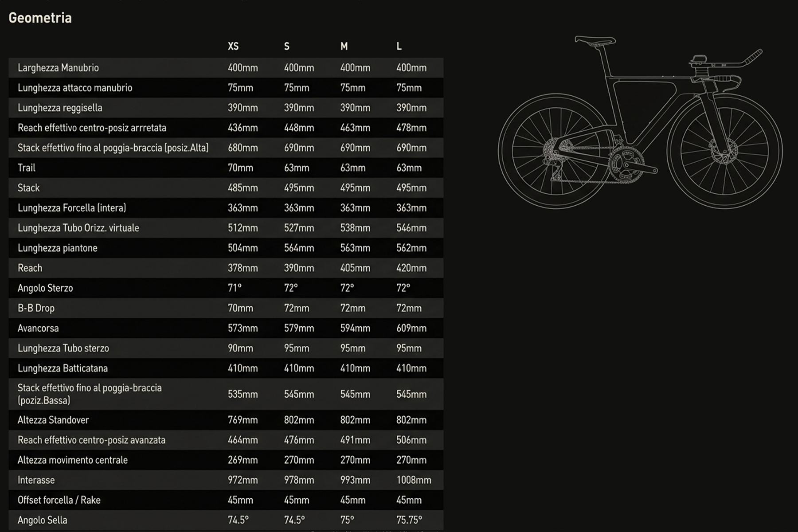Click the Interasse row label
This screenshot has width=798, height=532.
(36, 480)
